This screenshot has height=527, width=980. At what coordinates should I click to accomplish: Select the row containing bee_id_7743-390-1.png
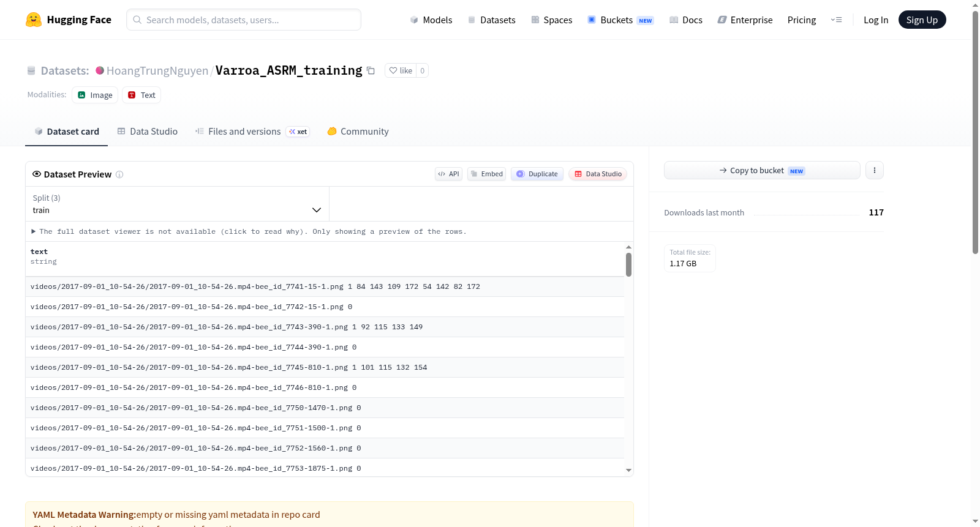(x=325, y=327)
